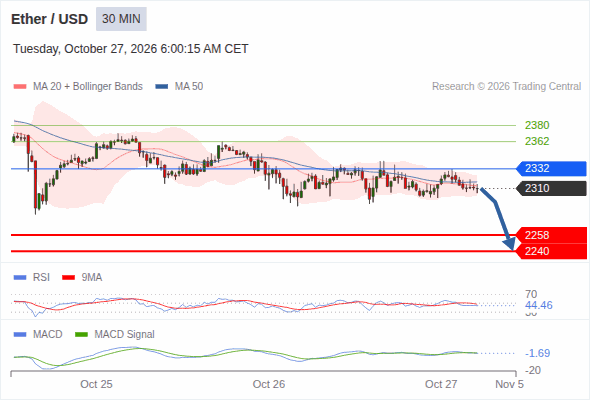
Task: Click the Oct 27 date axis label
Action: tap(441, 384)
